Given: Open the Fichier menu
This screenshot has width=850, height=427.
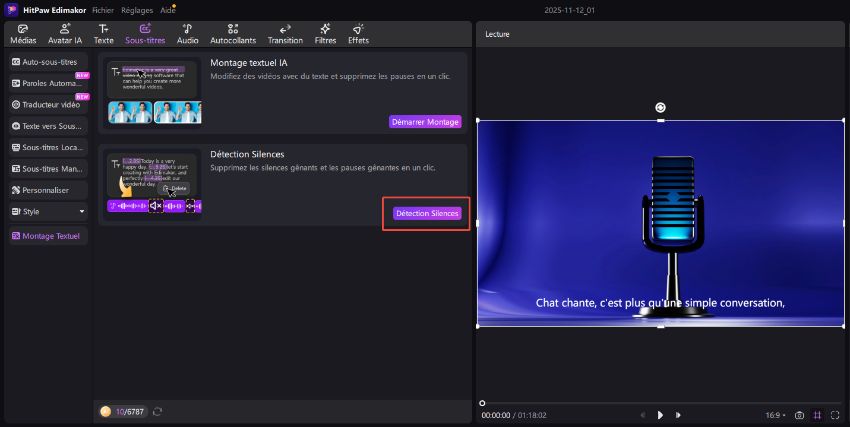Looking at the screenshot, I should tap(103, 10).
